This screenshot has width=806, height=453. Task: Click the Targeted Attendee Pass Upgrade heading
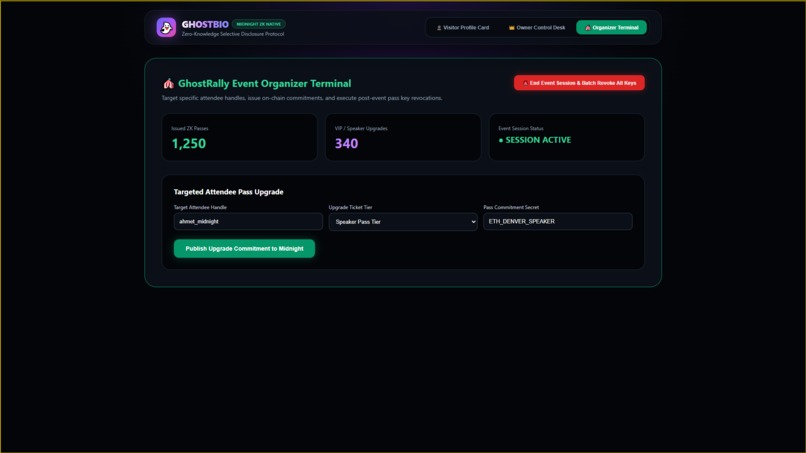pyautogui.click(x=228, y=192)
